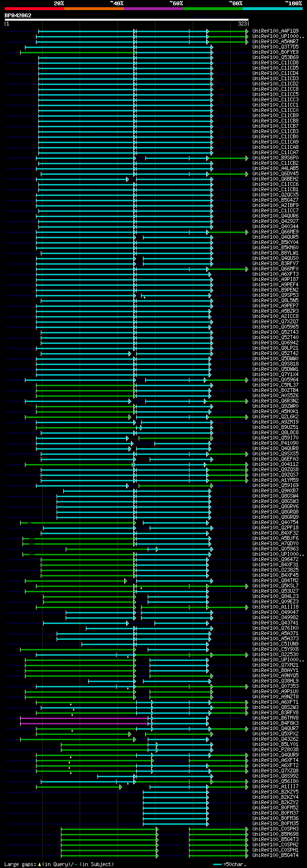Select the label UniRef100_A5BJF6
The height and width of the screenshot is (868, 307).
275,538
